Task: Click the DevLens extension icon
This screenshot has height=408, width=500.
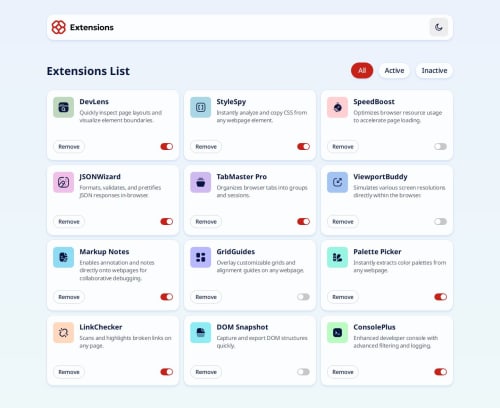Action: [x=63, y=107]
